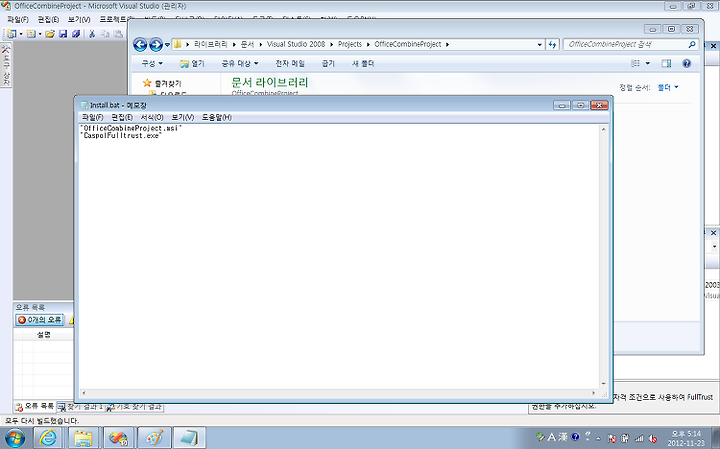Click the Open File folder icon in Visual Studio
Viewport: 720px width, 449px height.
pos(50,34)
